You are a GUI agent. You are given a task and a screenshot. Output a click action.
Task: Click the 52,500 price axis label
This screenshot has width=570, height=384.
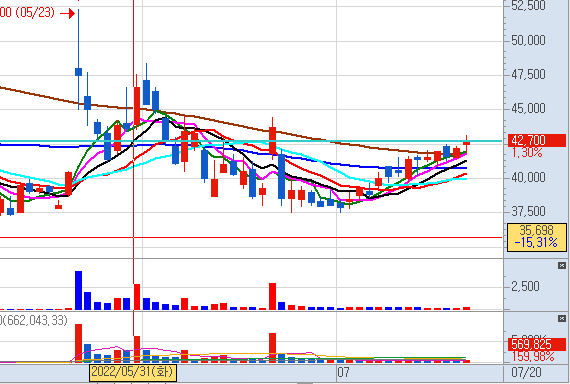pos(528,6)
